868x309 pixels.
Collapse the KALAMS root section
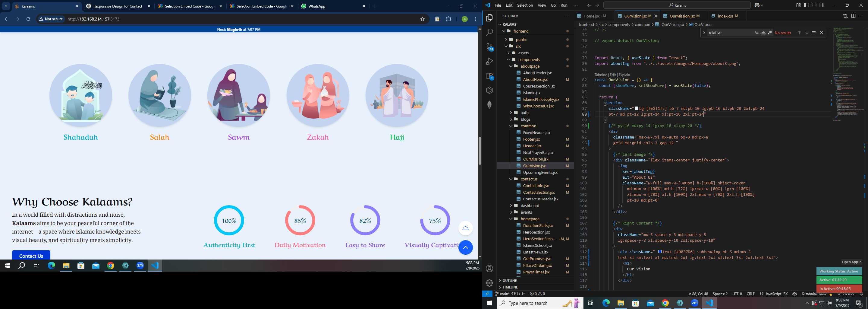pyautogui.click(x=500, y=24)
